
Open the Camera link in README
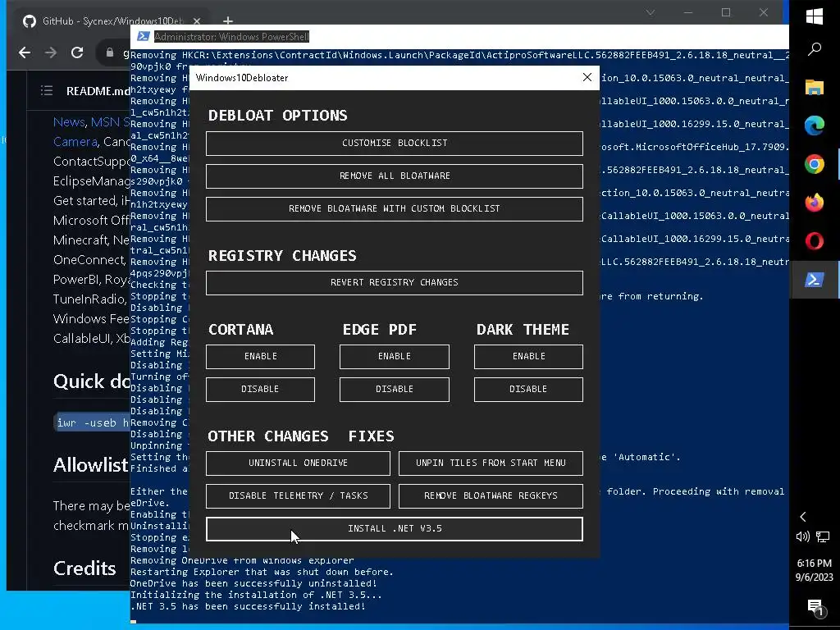pos(75,142)
